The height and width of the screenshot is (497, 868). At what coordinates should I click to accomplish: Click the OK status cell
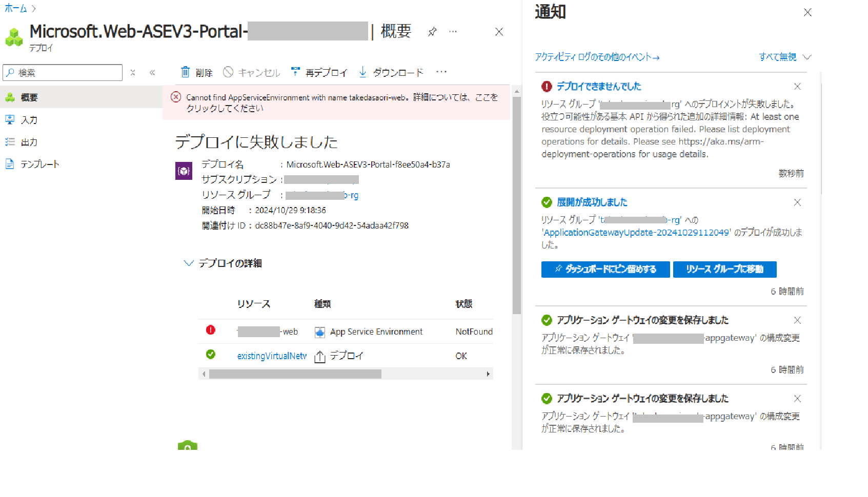pyautogui.click(x=461, y=356)
